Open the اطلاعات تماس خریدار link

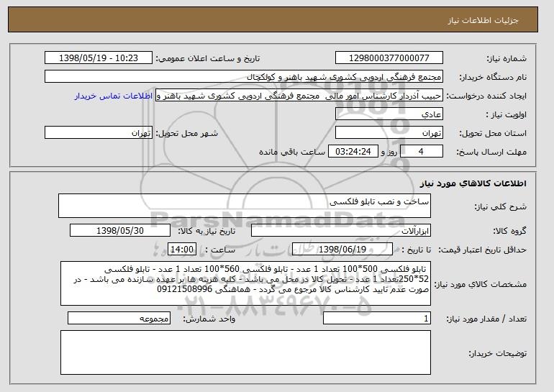114,96
